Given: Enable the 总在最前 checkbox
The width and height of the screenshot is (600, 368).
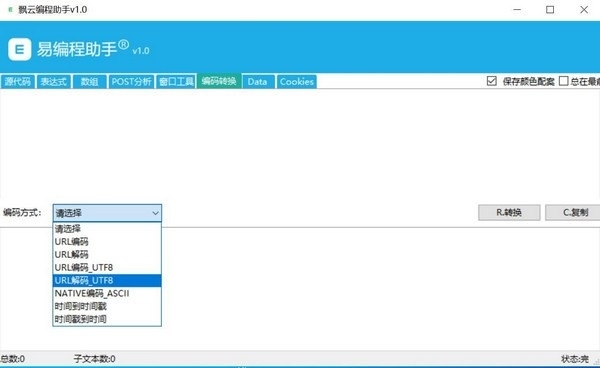Looking at the screenshot, I should pyautogui.click(x=563, y=81).
